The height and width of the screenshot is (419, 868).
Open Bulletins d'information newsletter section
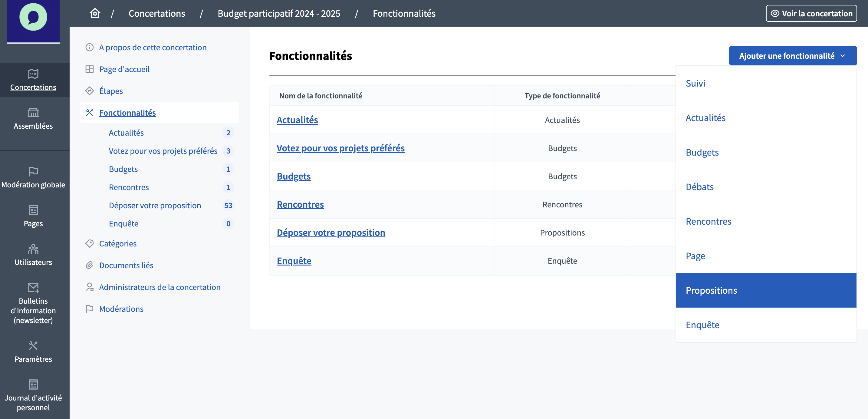(x=33, y=303)
